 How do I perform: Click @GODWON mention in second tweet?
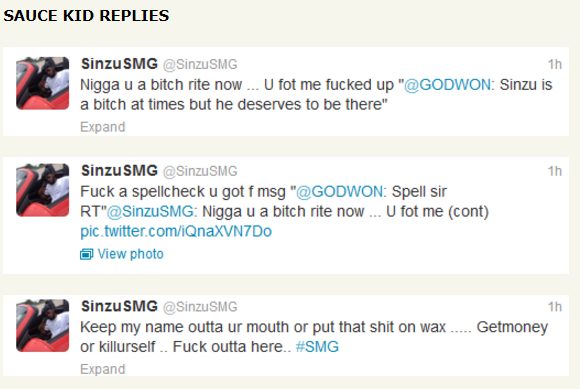[341, 192]
